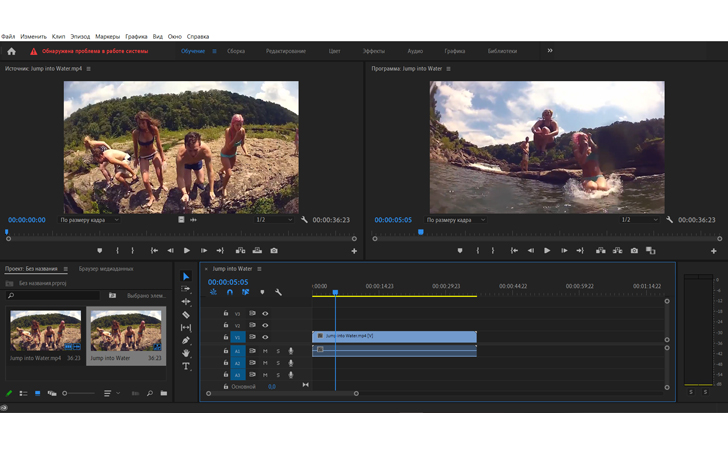This screenshot has height=450, width=728.
Task: Open Program monitor playback resolution dropdown 1/2
Action: pyautogui.click(x=639, y=220)
